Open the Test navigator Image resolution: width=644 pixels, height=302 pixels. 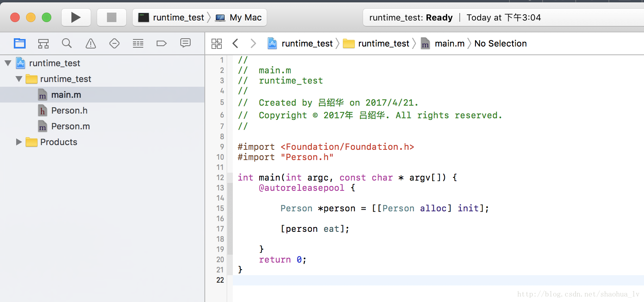pos(114,43)
